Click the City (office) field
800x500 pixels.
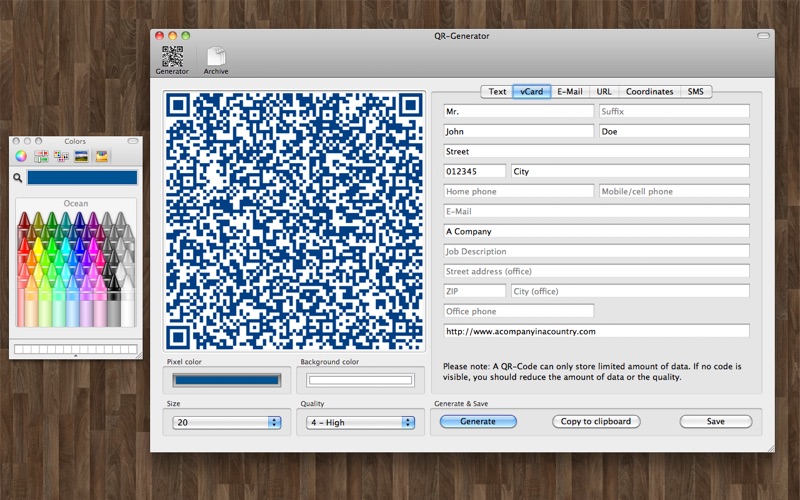pos(630,291)
